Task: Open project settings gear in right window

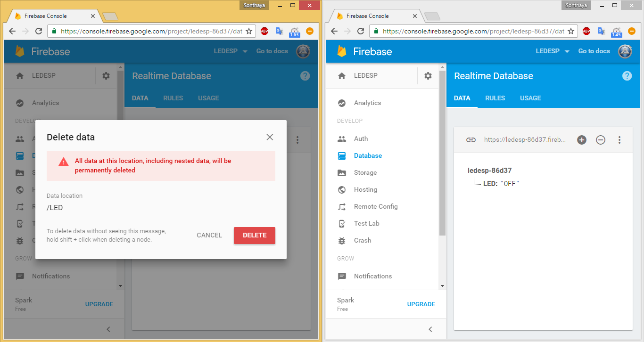Action: pyautogui.click(x=428, y=75)
